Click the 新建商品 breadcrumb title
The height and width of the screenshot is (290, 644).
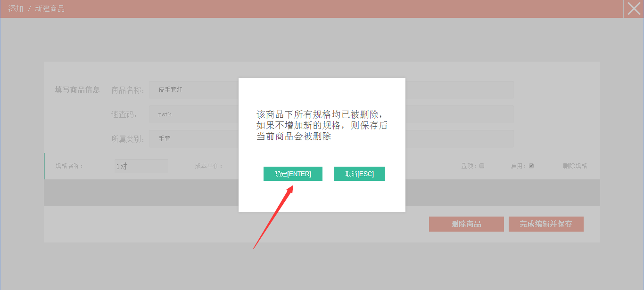tap(50, 9)
